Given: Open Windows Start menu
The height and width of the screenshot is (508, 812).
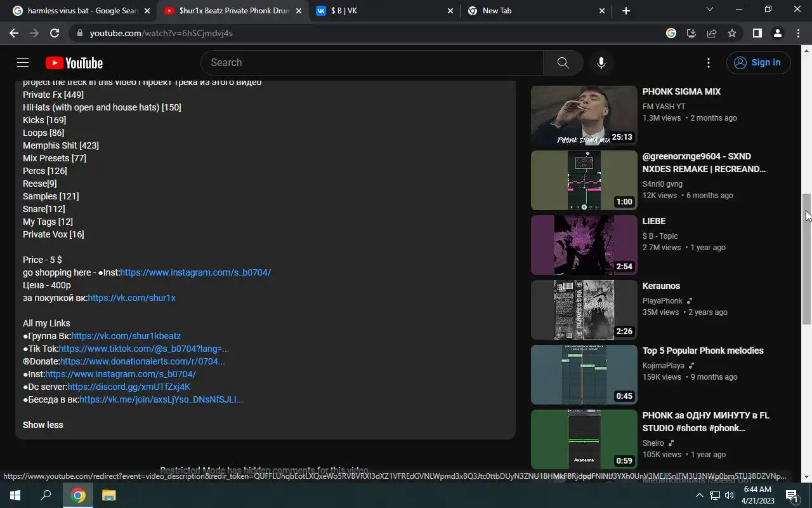Looking at the screenshot, I should tap(15, 495).
